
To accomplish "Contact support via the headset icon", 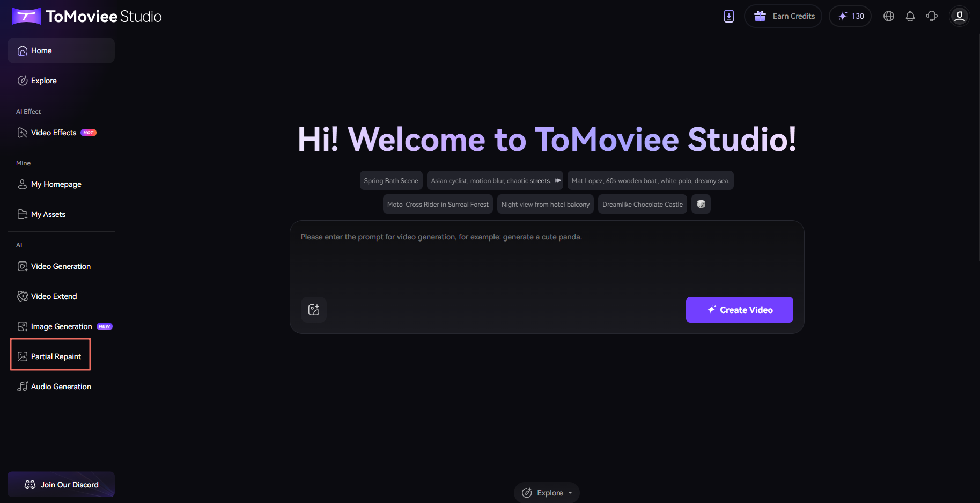I will (x=932, y=16).
